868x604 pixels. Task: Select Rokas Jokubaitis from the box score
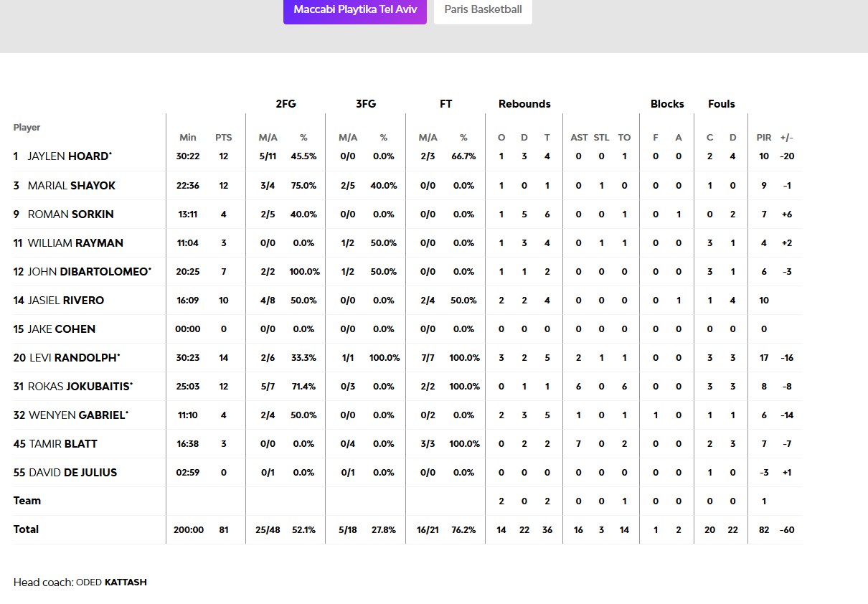(80, 386)
